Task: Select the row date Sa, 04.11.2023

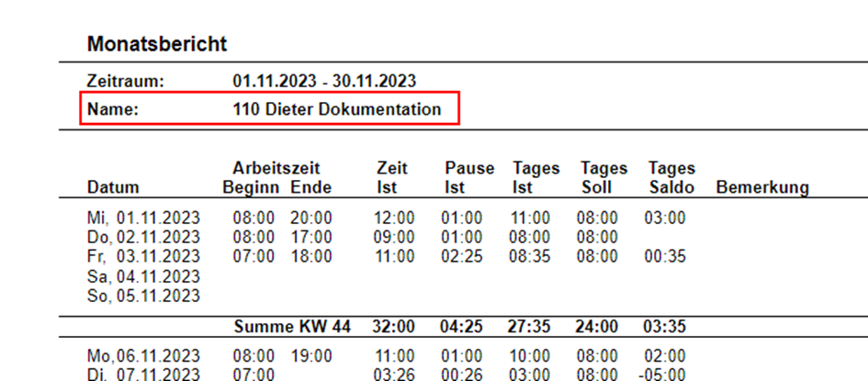Action: [x=143, y=276]
